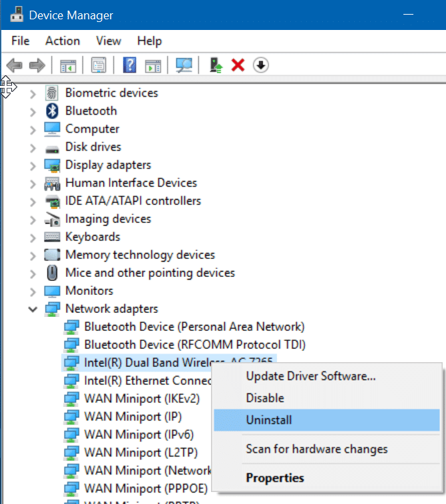Viewport: 446px width, 504px height.
Task: Collapse the Network adapters node
Action: click(33, 310)
